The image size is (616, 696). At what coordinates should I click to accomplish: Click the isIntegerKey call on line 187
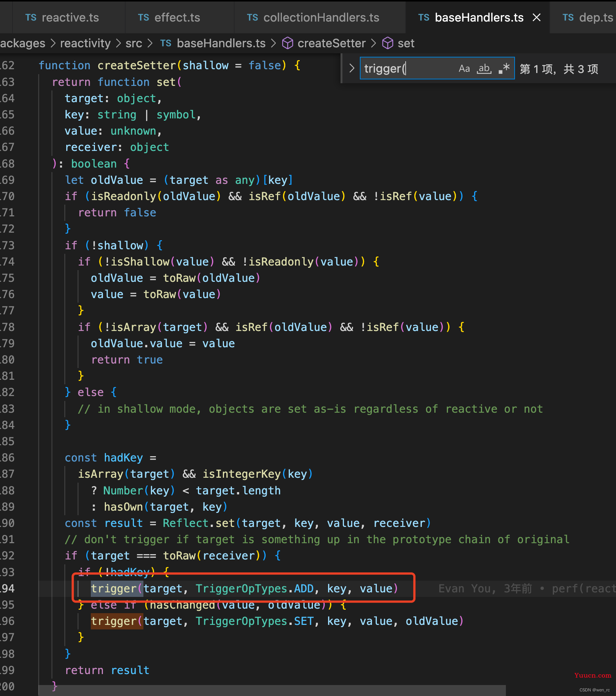(258, 474)
